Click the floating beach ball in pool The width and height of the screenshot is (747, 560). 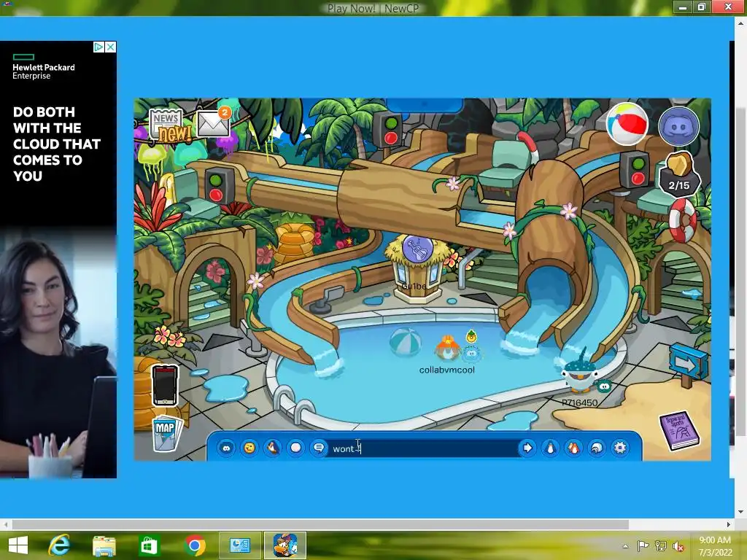pyautogui.click(x=406, y=341)
